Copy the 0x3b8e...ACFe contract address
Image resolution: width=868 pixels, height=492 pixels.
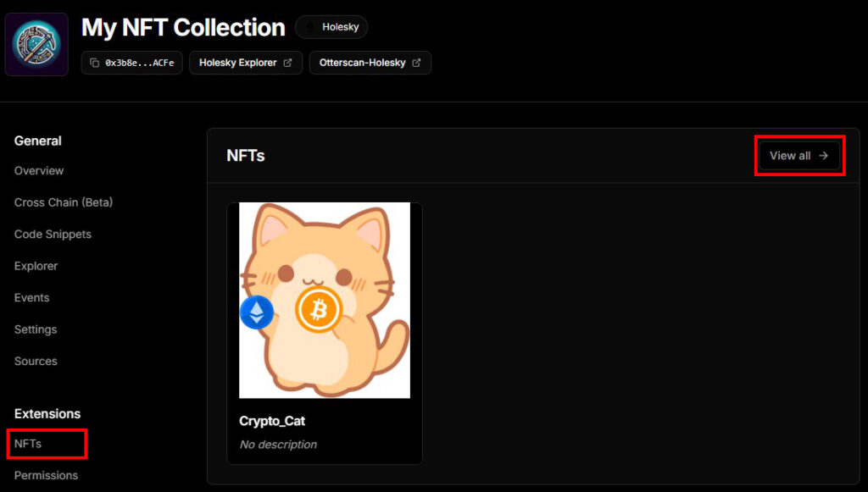[x=139, y=63]
